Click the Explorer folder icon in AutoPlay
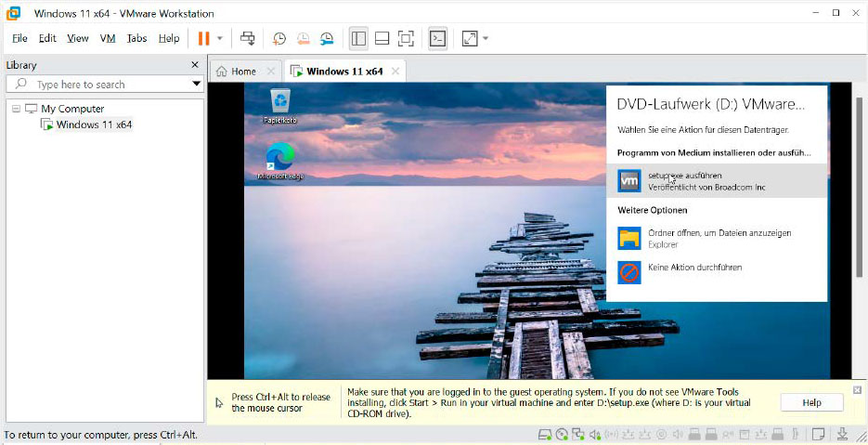Viewport: 868px width, 445px height. [x=629, y=239]
